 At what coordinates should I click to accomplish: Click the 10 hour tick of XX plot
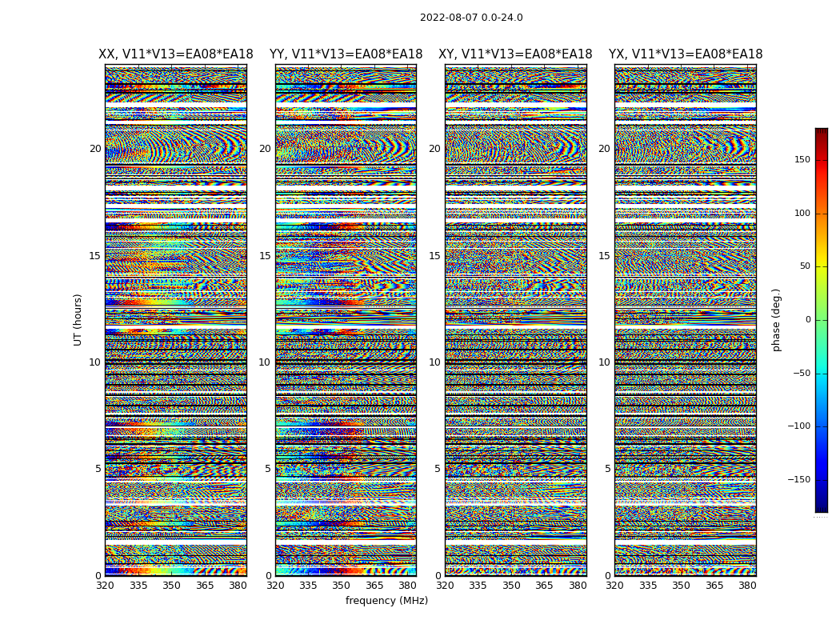coord(95,362)
